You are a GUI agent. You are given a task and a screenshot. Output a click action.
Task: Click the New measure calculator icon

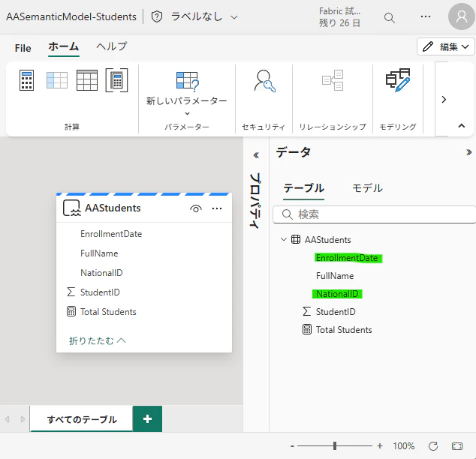[x=27, y=80]
